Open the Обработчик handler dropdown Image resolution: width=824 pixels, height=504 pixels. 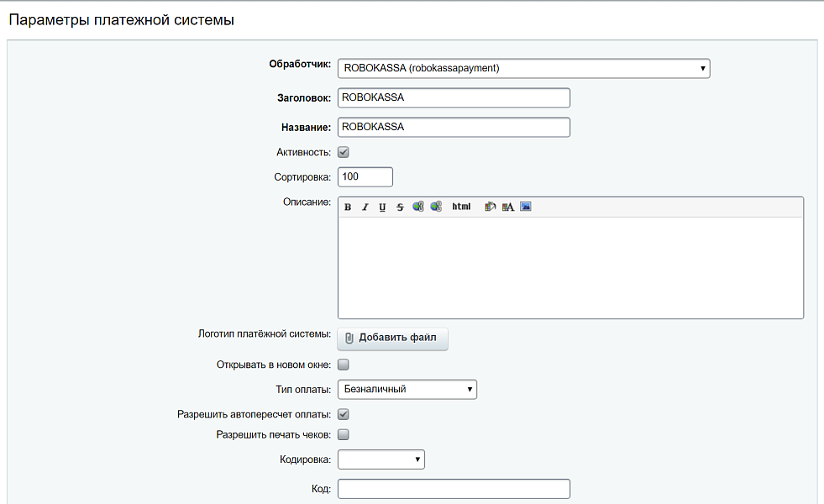tap(523, 68)
